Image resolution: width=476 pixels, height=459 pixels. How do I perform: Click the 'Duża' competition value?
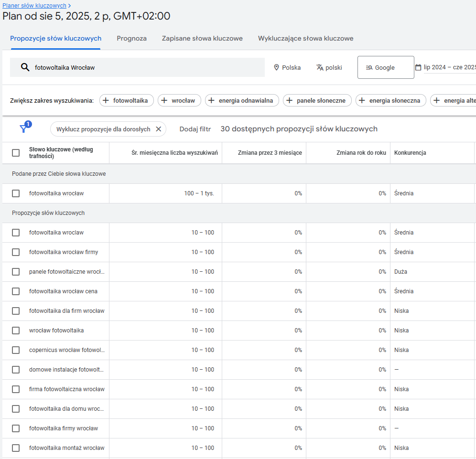pyautogui.click(x=400, y=271)
